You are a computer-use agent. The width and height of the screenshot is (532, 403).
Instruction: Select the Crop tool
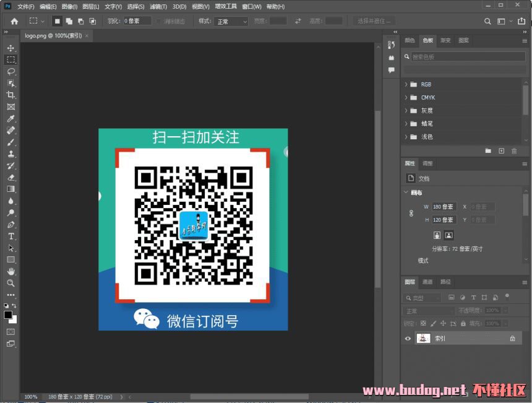(11, 95)
